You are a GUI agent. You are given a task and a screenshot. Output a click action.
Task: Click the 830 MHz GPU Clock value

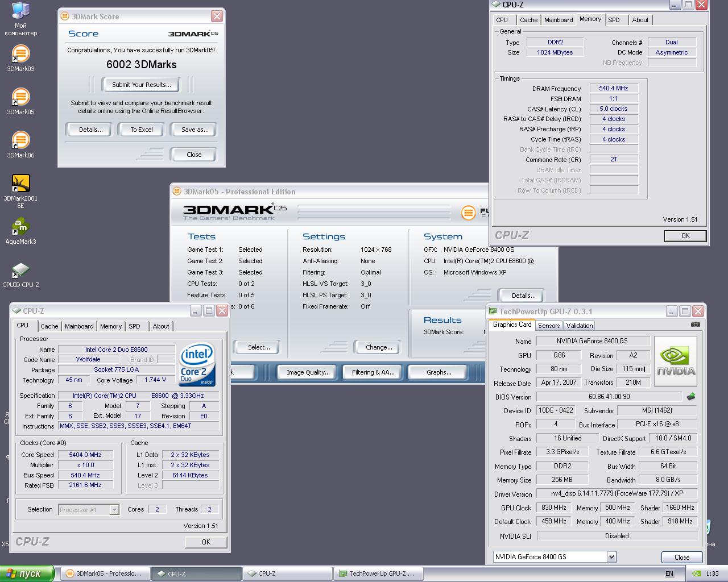click(553, 508)
